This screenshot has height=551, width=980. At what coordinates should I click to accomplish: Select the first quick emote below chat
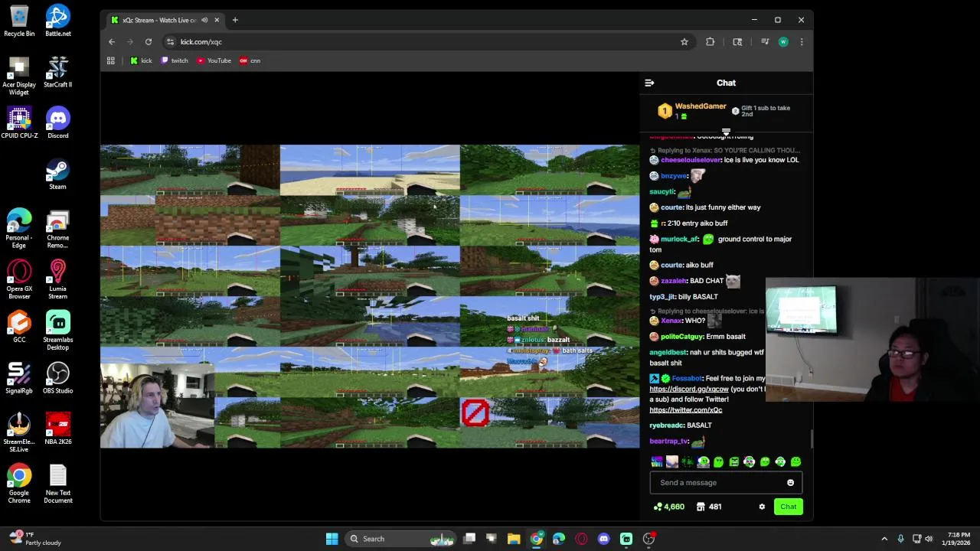(657, 461)
